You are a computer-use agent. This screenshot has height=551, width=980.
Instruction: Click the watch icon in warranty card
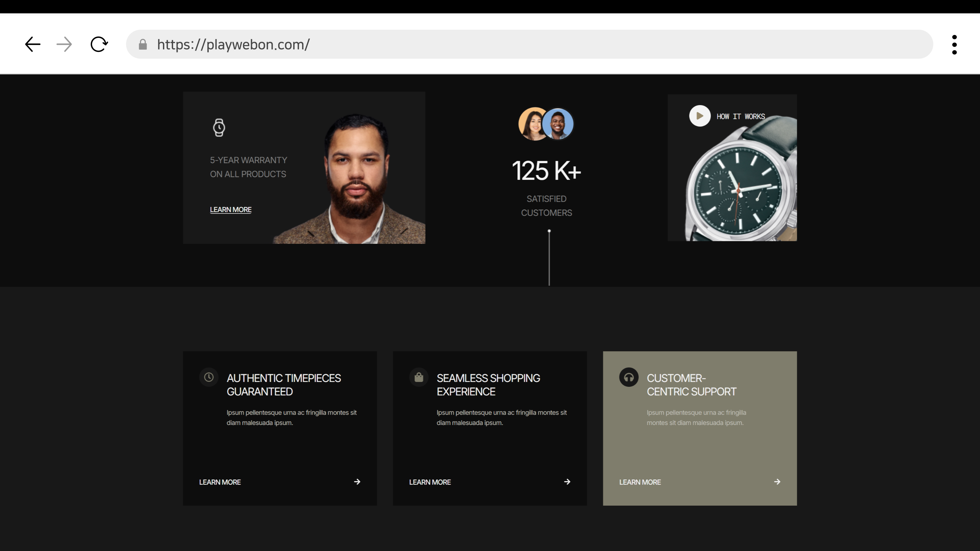click(x=219, y=127)
